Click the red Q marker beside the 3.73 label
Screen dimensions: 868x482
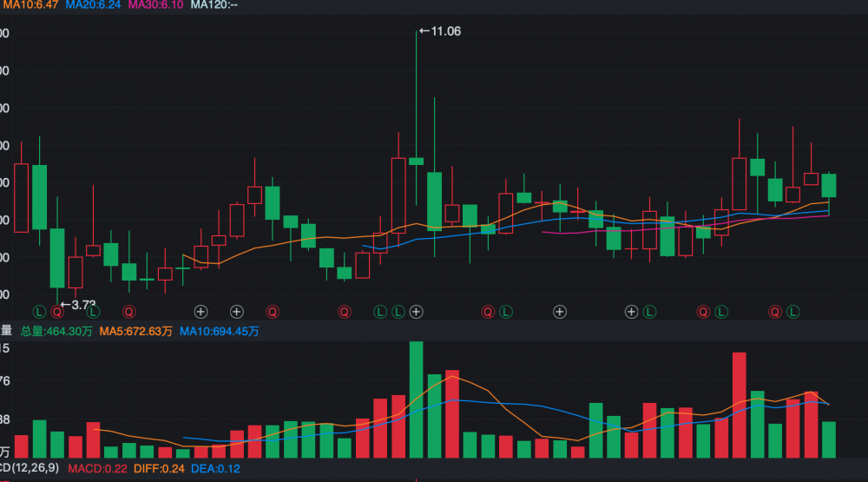pyautogui.click(x=57, y=311)
